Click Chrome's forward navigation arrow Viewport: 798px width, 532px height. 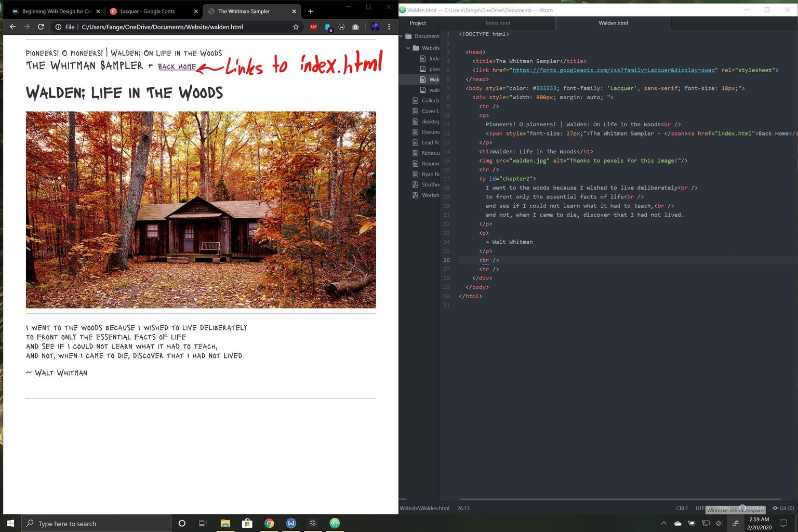(26, 27)
